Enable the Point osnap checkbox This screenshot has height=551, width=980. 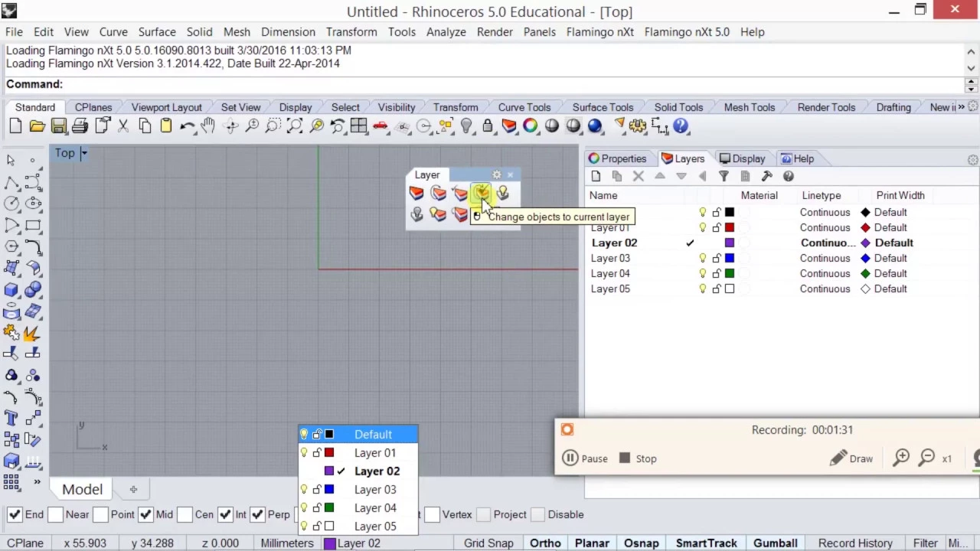coord(100,514)
